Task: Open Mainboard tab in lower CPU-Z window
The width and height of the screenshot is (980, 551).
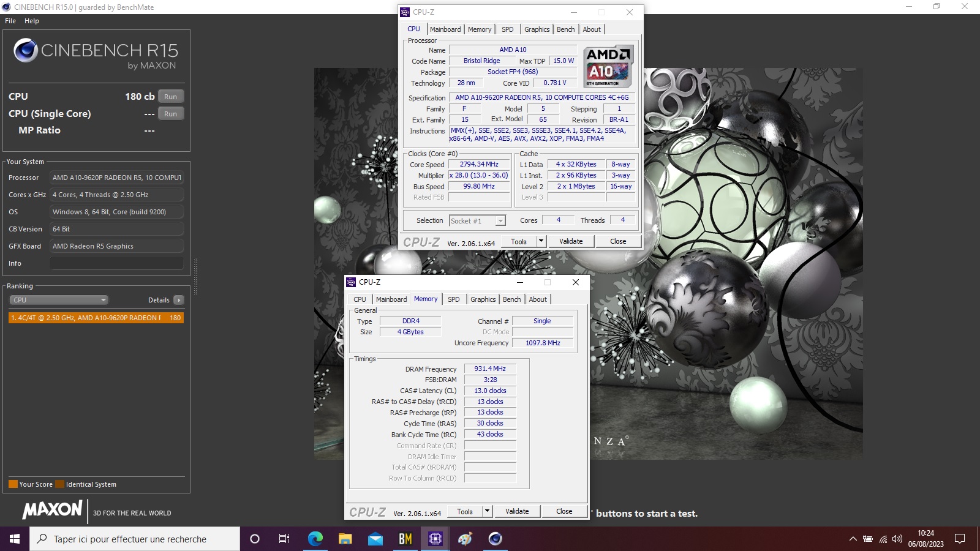Action: 391,299
